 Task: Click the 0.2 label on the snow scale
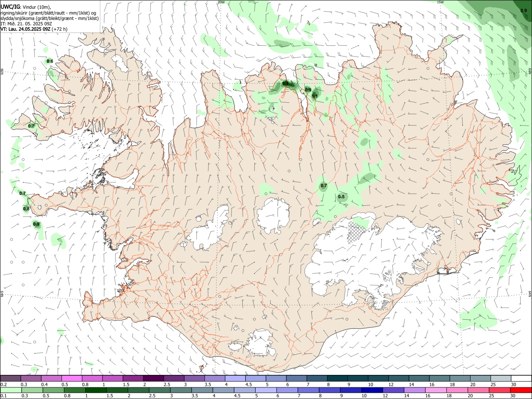(4, 384)
